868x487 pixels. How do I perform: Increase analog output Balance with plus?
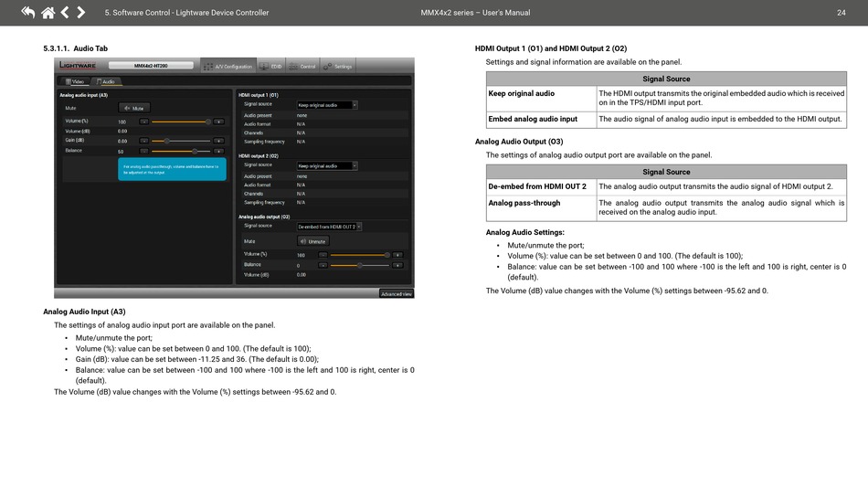(x=397, y=265)
